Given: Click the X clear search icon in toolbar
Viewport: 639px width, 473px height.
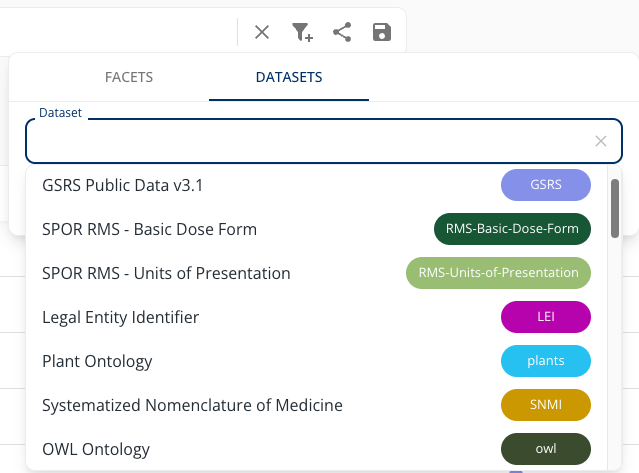Looking at the screenshot, I should coord(262,32).
